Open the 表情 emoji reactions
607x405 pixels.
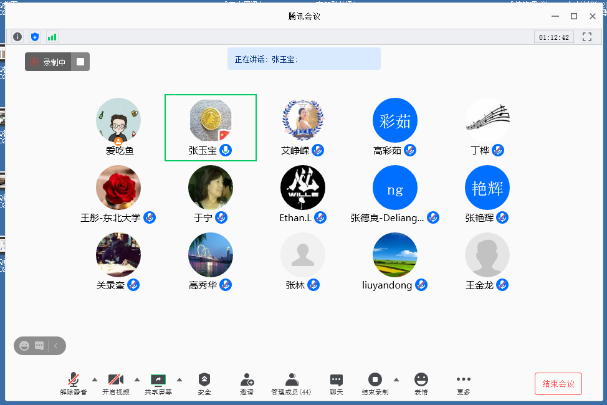pos(421,383)
